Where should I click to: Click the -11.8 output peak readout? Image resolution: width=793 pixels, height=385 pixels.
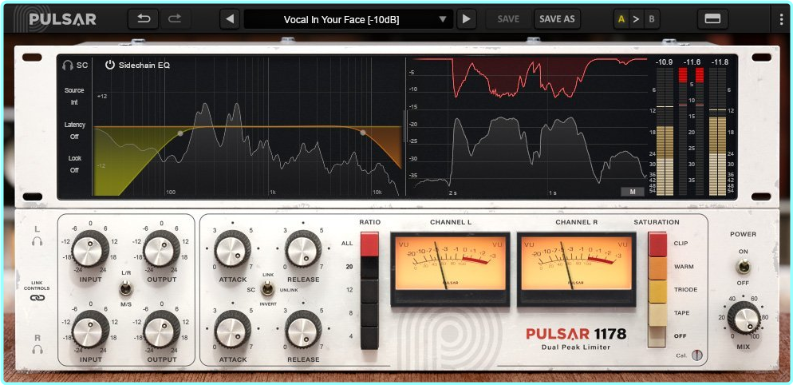[x=720, y=62]
